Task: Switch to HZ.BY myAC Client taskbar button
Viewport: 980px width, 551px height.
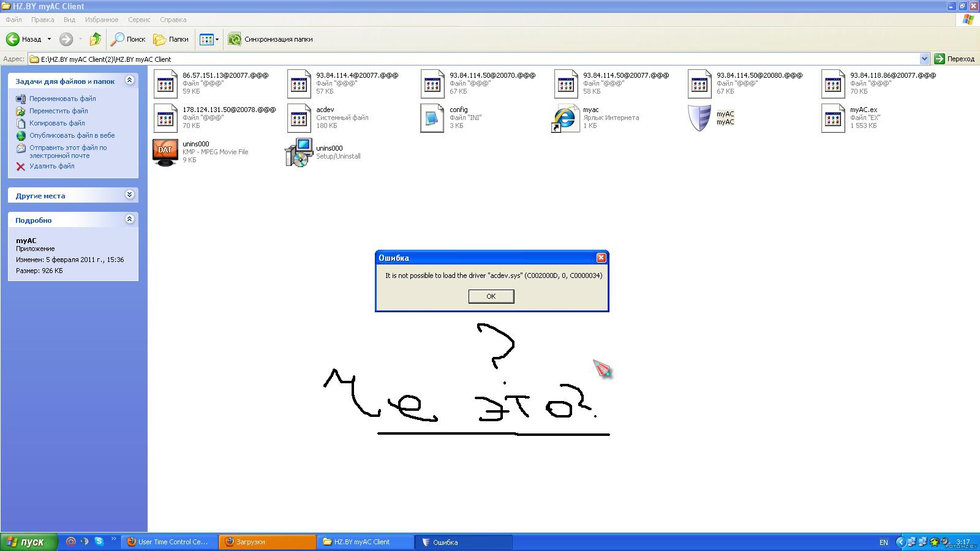Action: (x=366, y=542)
